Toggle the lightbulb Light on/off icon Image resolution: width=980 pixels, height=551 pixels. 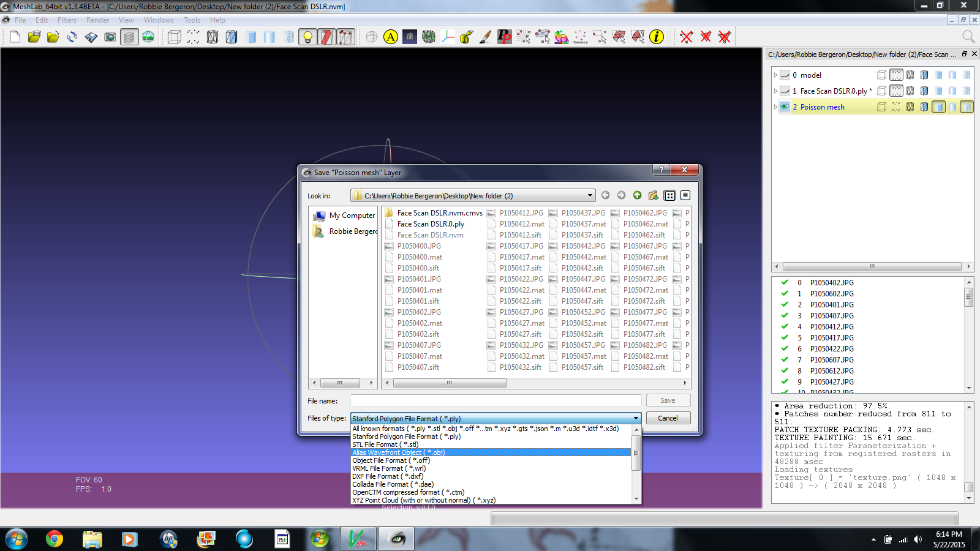click(307, 37)
